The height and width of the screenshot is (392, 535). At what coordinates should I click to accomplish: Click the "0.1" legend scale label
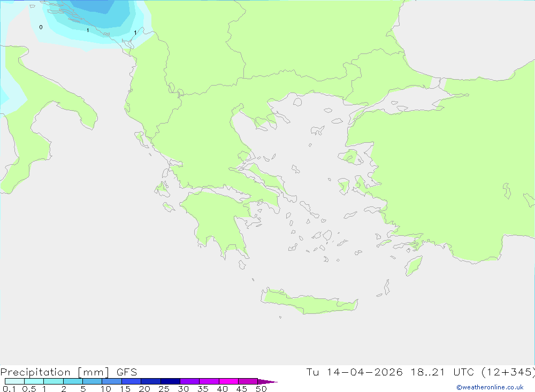[9, 389]
